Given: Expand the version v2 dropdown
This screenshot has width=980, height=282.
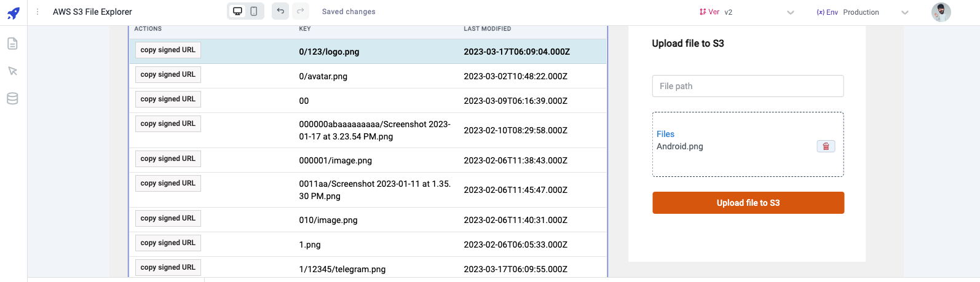Looking at the screenshot, I should pyautogui.click(x=791, y=12).
